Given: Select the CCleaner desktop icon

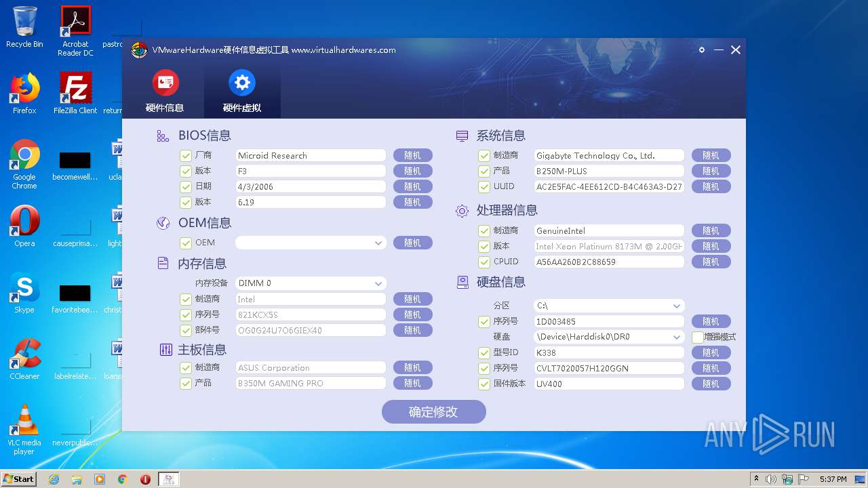Looking at the screenshot, I should point(24,359).
